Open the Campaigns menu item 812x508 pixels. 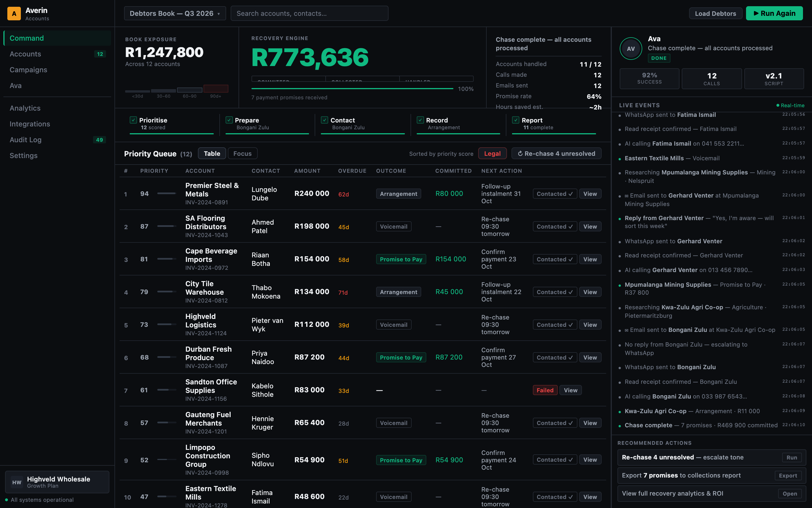[57, 70]
